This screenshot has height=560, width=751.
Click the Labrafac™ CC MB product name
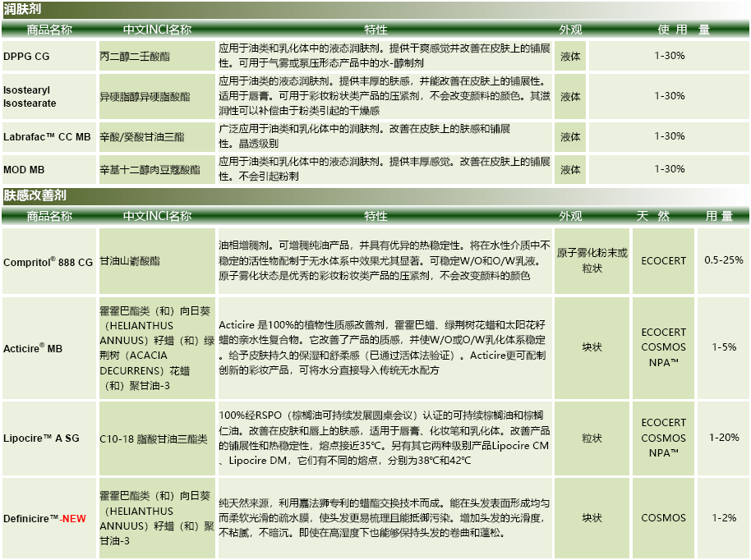pos(47,136)
